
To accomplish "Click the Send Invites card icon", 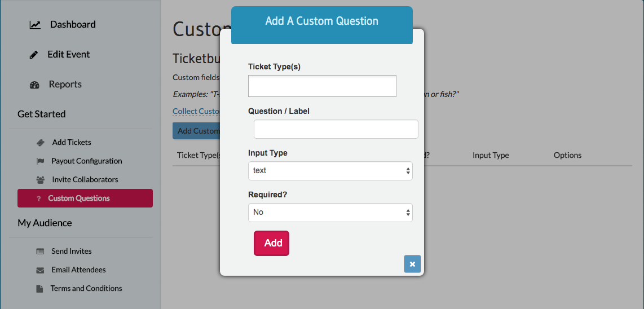I will [x=40, y=251].
